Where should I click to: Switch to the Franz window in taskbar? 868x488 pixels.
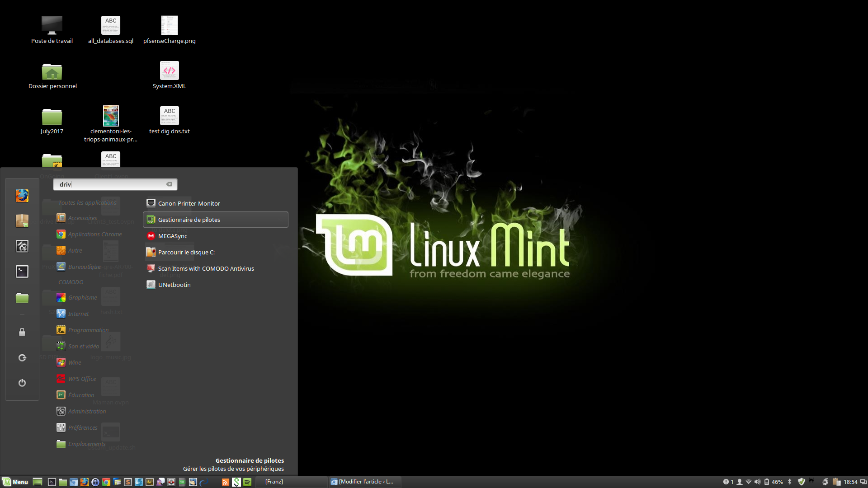[274, 482]
